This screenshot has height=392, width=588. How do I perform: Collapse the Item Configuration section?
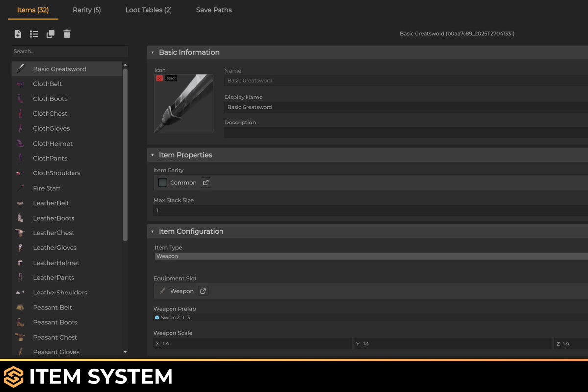[x=153, y=231]
